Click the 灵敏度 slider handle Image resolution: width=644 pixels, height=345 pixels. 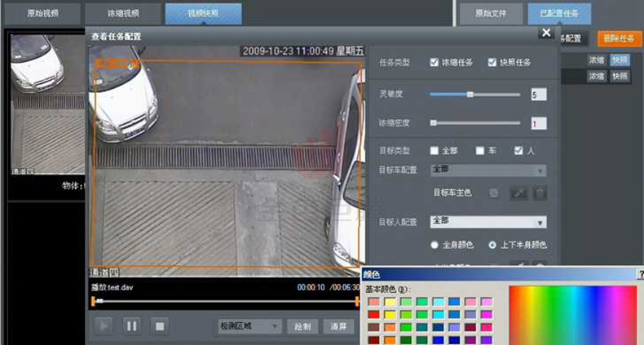[x=470, y=95]
